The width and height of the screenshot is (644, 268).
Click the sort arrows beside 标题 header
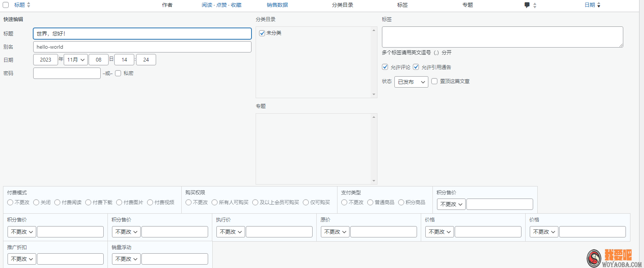[29, 5]
